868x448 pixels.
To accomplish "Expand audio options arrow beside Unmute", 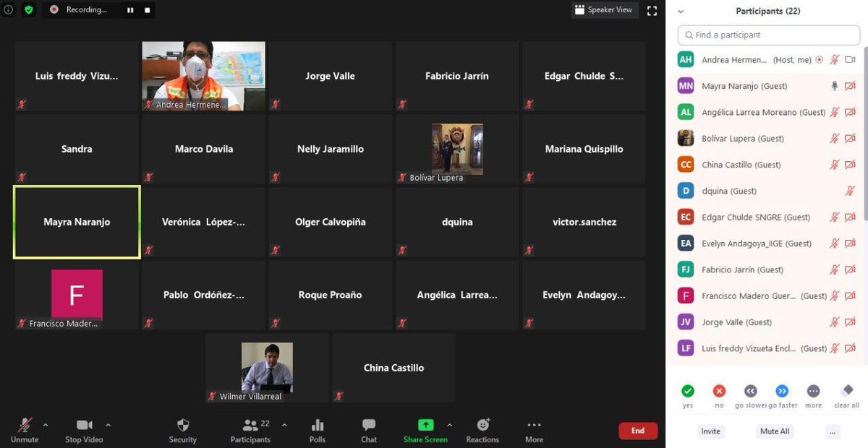I will coord(46,424).
